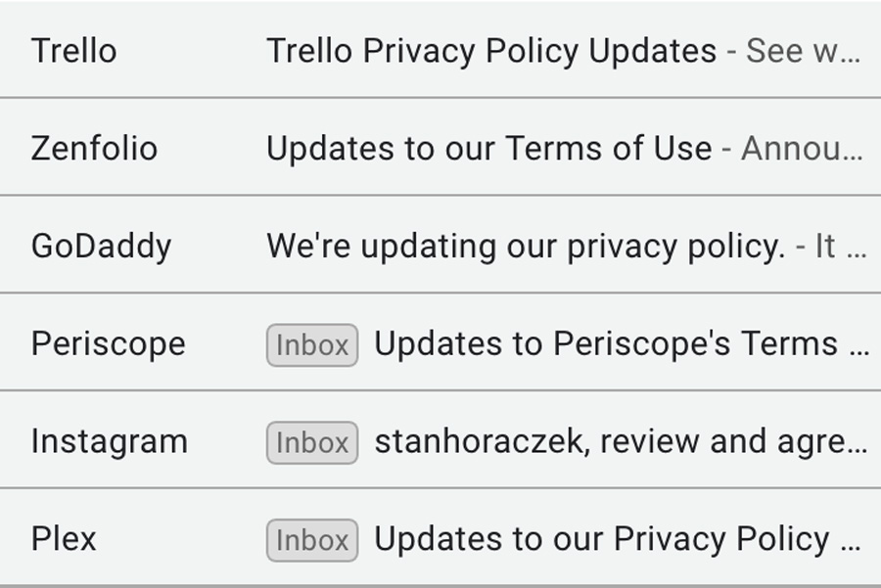
Task: Select the Zenfolio sender name
Action: pos(94,149)
